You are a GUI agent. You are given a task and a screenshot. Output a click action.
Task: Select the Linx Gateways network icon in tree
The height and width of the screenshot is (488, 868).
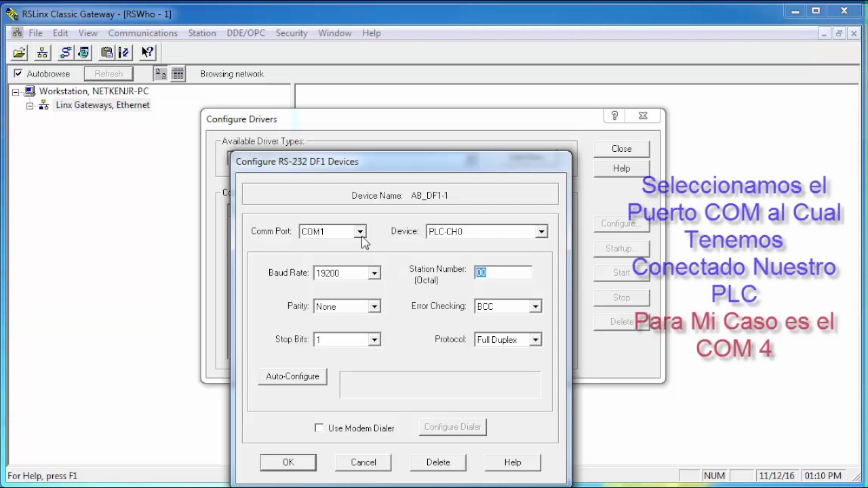pyautogui.click(x=43, y=105)
